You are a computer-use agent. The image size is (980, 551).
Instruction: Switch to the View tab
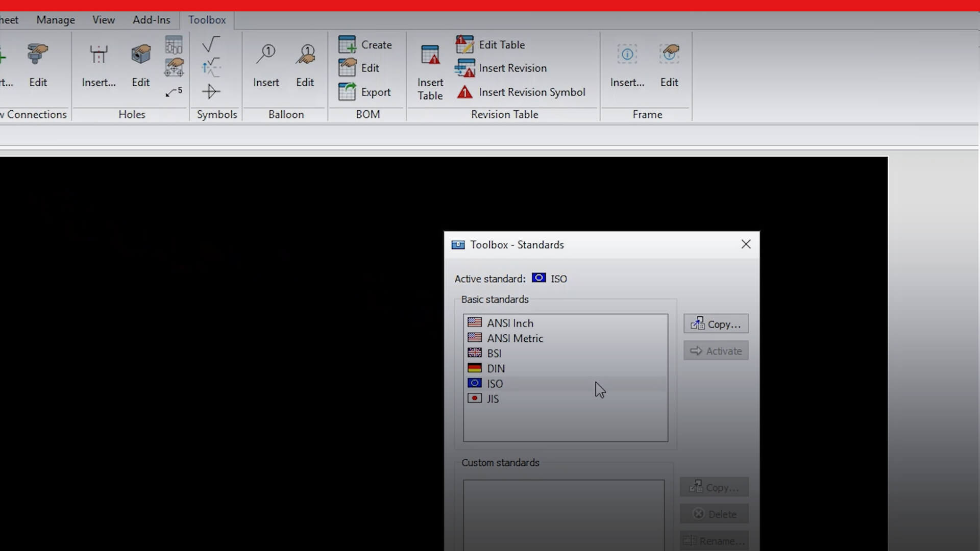(104, 20)
